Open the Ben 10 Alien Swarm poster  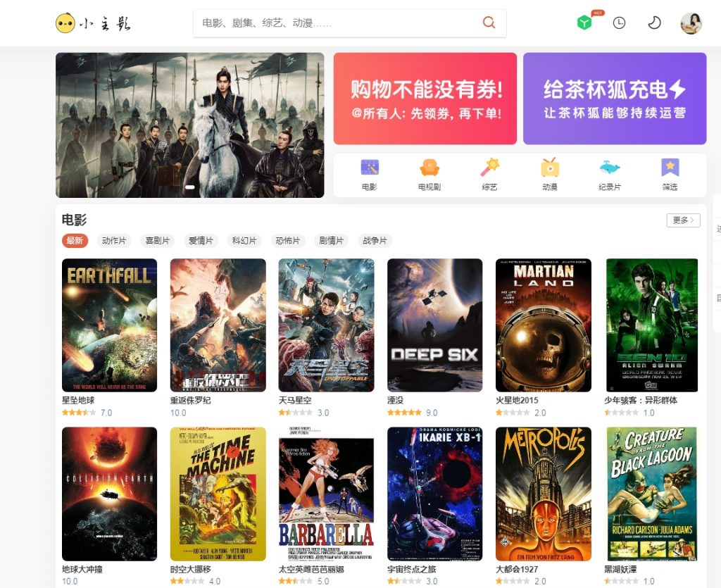(652, 325)
